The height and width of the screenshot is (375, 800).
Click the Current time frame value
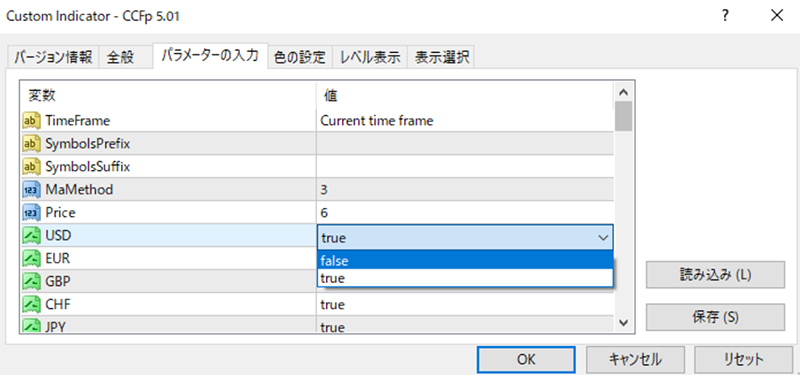click(377, 121)
